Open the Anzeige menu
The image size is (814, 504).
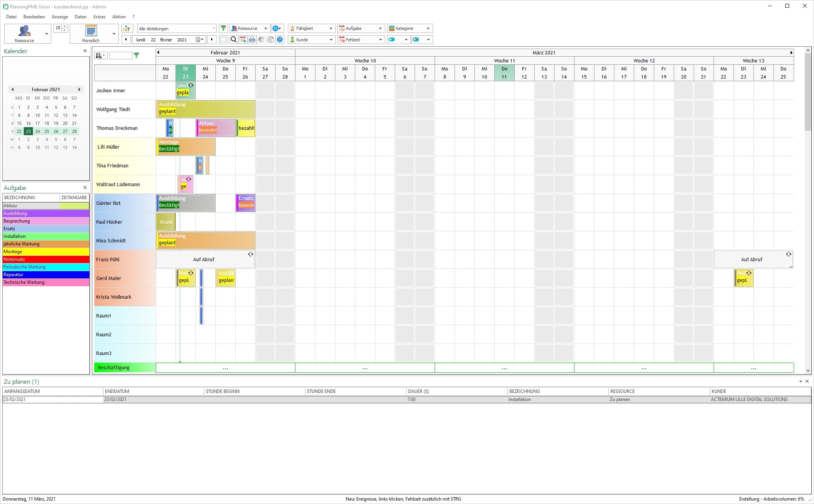click(x=60, y=16)
